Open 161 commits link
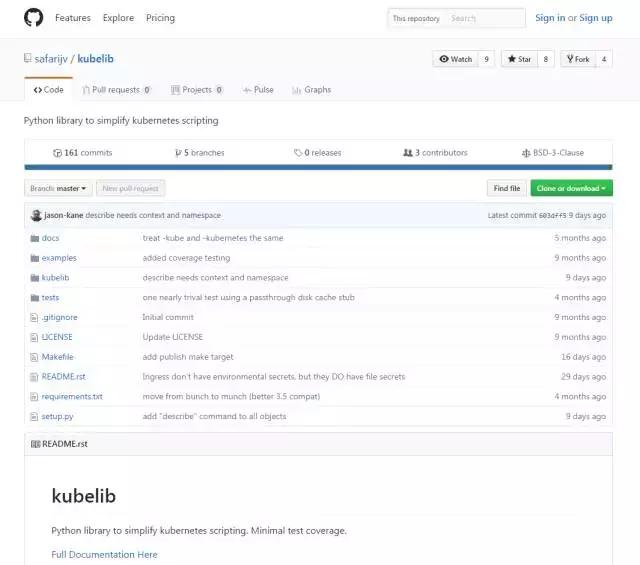 click(x=83, y=153)
